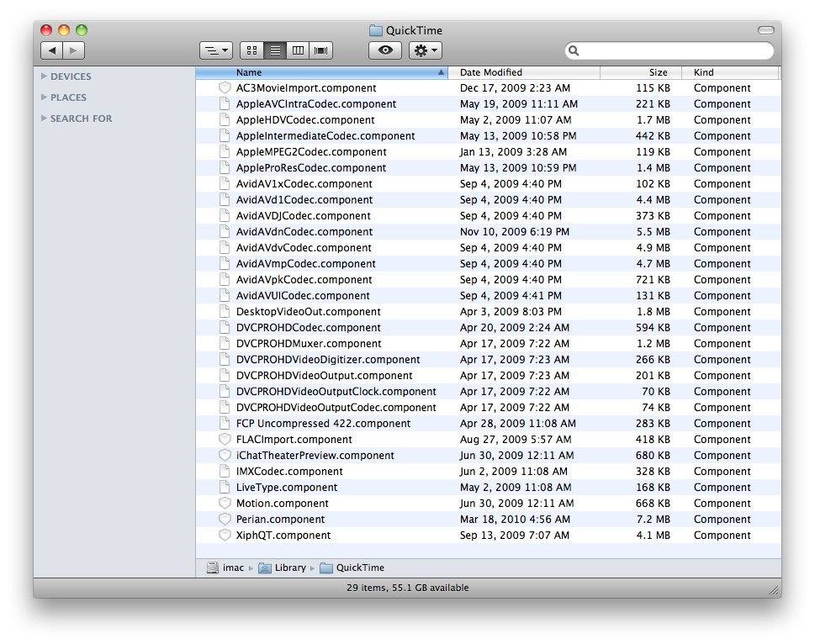Click the 7.2 MB size value
Screen dimensions: 815x644
pos(653,520)
